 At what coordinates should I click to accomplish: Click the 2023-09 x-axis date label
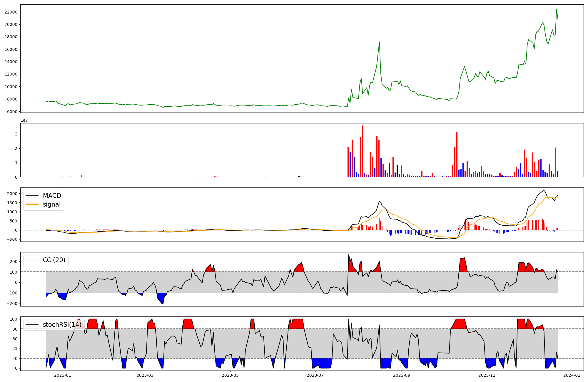coord(402,375)
